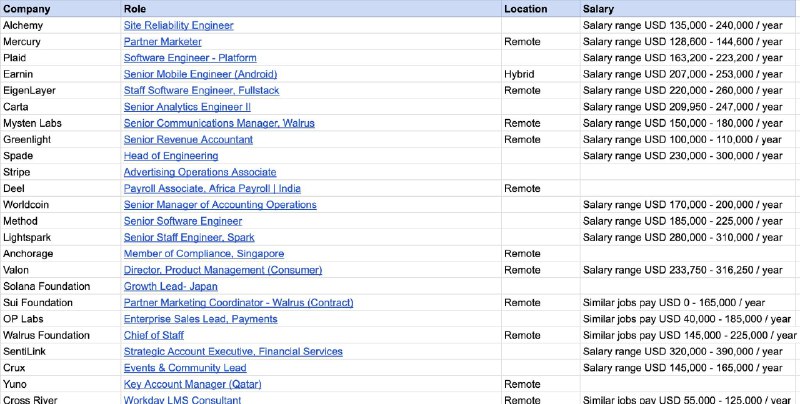Click the Hybrid location cell for Earnin
Screen dimensions: 800x404
519,74
